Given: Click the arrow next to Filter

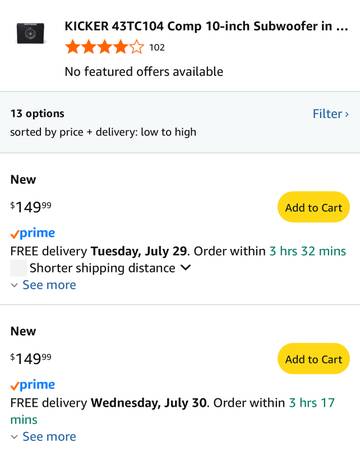Looking at the screenshot, I should (x=347, y=114).
